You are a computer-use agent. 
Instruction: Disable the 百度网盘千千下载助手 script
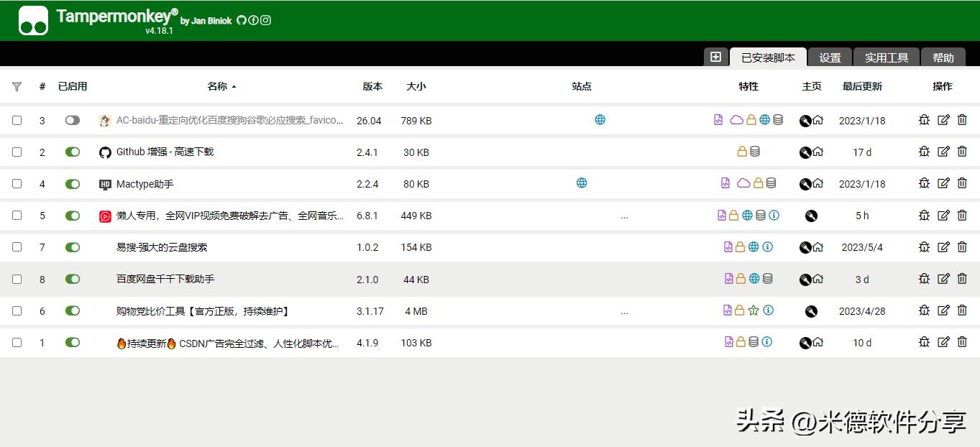pyautogui.click(x=72, y=279)
